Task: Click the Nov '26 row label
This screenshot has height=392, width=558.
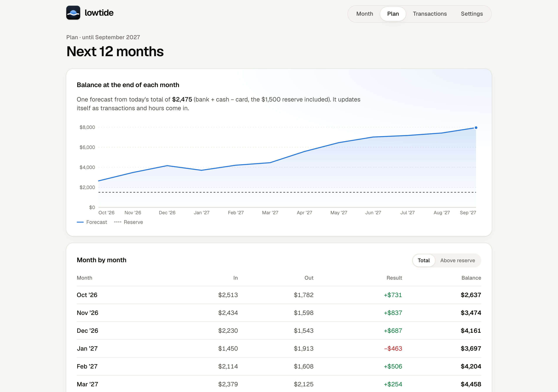Action: 87,313
